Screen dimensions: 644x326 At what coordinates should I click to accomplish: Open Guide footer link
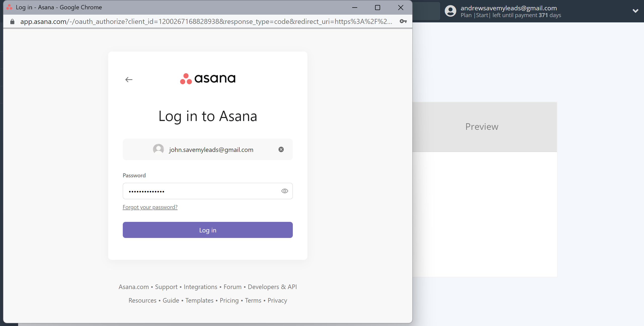171,301
